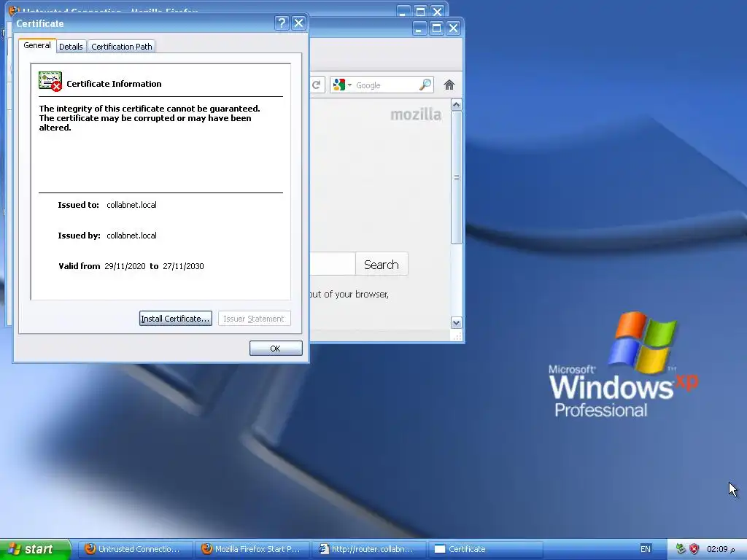Click the valid from date 29/11/2020
Image resolution: width=747 pixels, height=560 pixels.
(125, 266)
